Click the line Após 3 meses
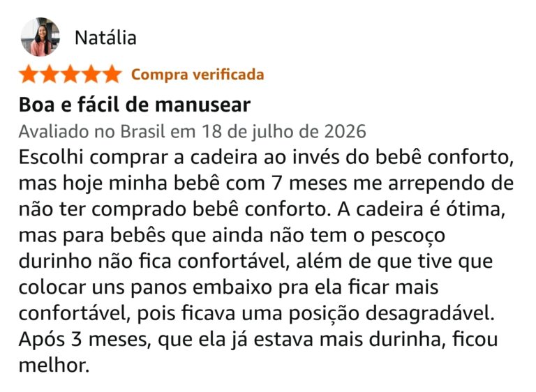The height and width of the screenshot is (392, 536). point(258,340)
